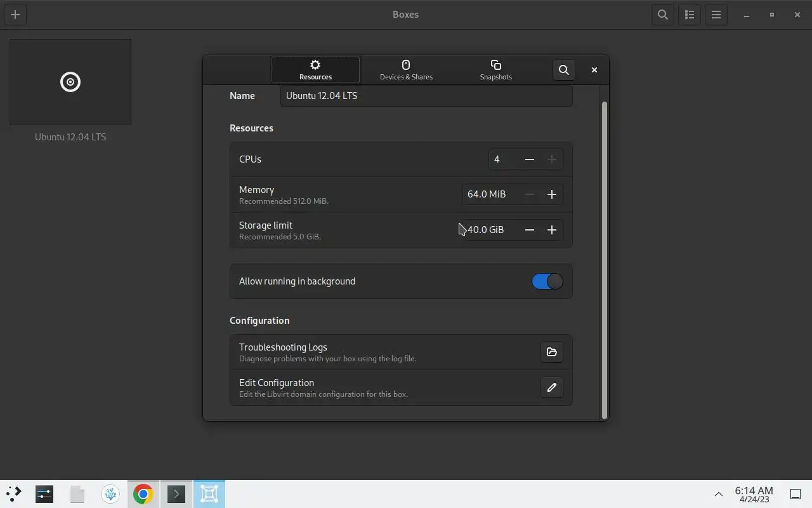Edit the Name field Ubuntu 12.04 LTS

[x=426, y=96]
